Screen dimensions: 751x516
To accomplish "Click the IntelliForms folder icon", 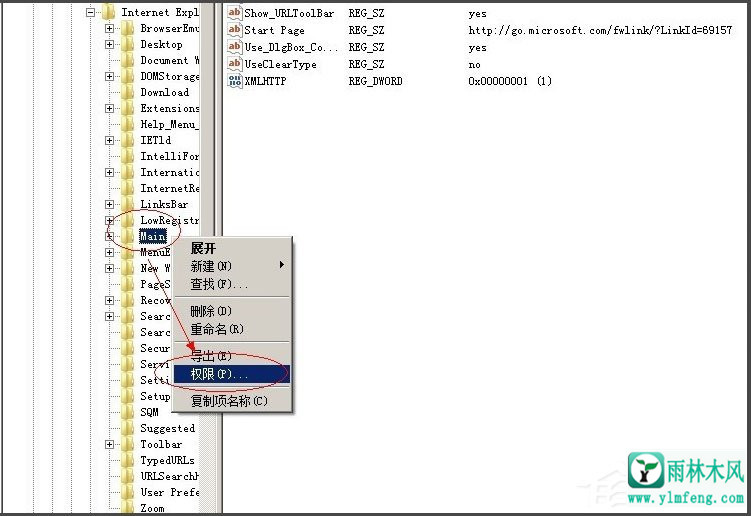I will pos(127,157).
